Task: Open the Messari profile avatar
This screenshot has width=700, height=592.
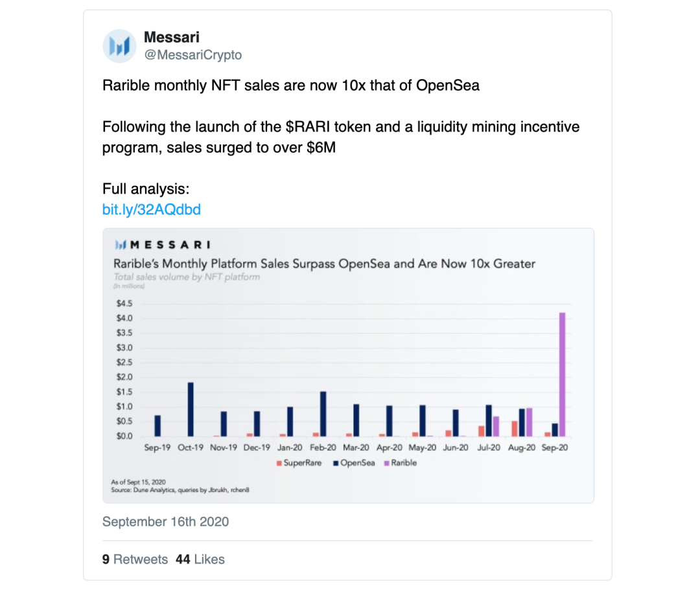Action: point(119,46)
